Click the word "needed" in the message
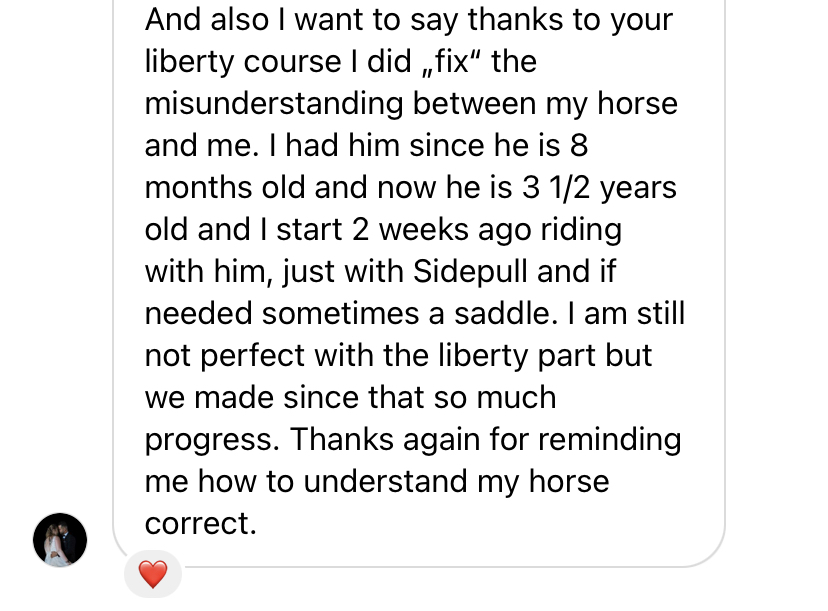The image size is (828, 611). coord(198,314)
